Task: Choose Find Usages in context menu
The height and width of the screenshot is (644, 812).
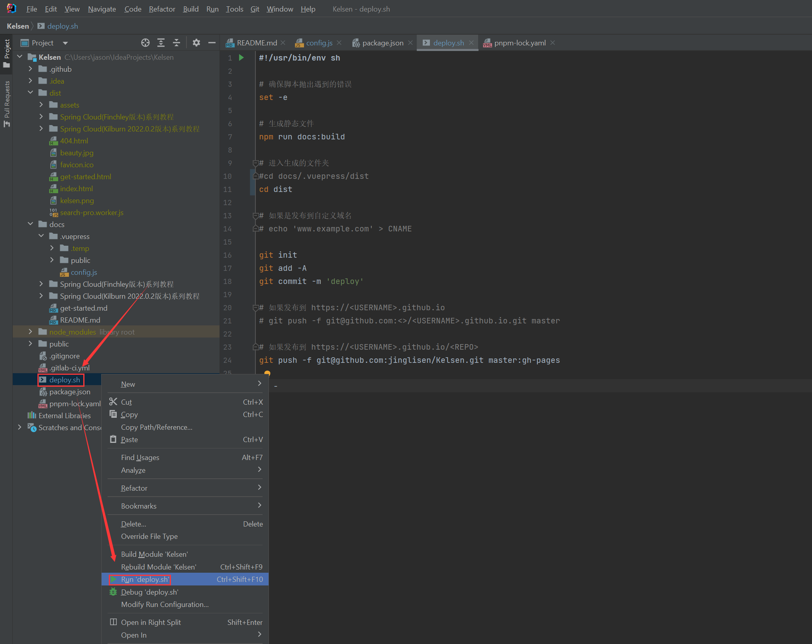Action: tap(185, 458)
